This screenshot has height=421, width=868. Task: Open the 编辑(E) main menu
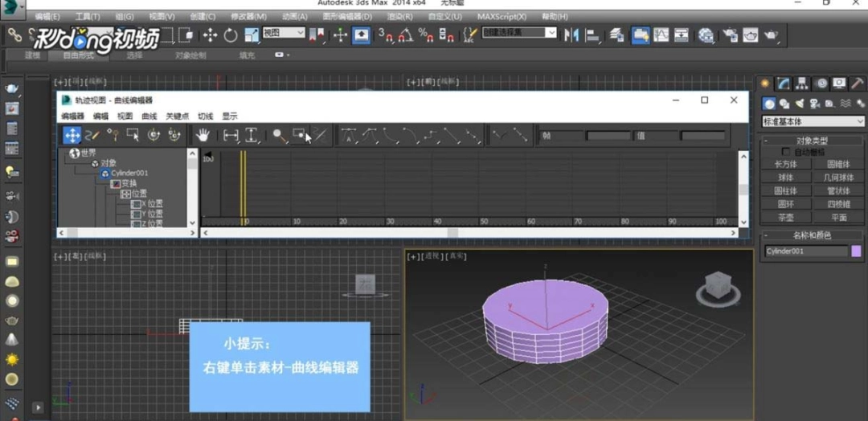coord(47,17)
